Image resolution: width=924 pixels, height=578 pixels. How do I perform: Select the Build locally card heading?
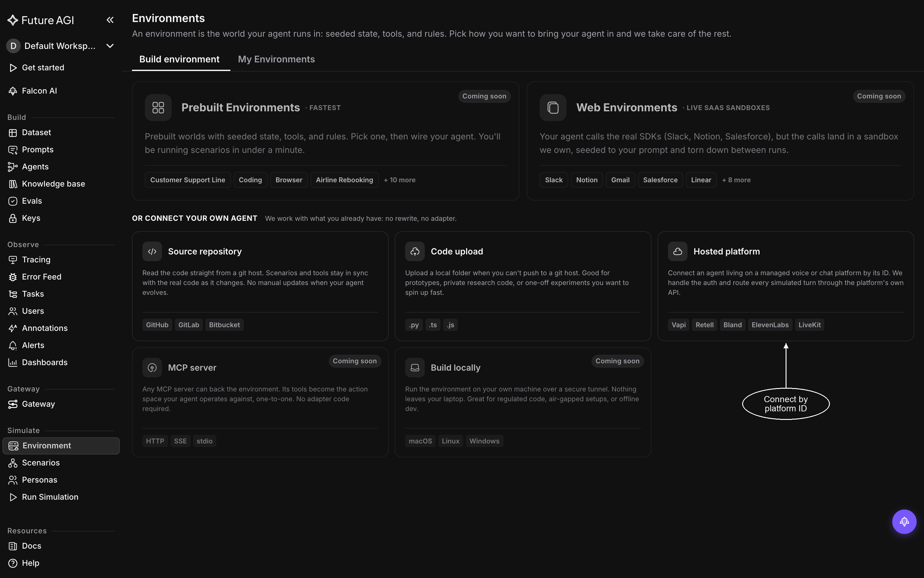click(x=456, y=368)
